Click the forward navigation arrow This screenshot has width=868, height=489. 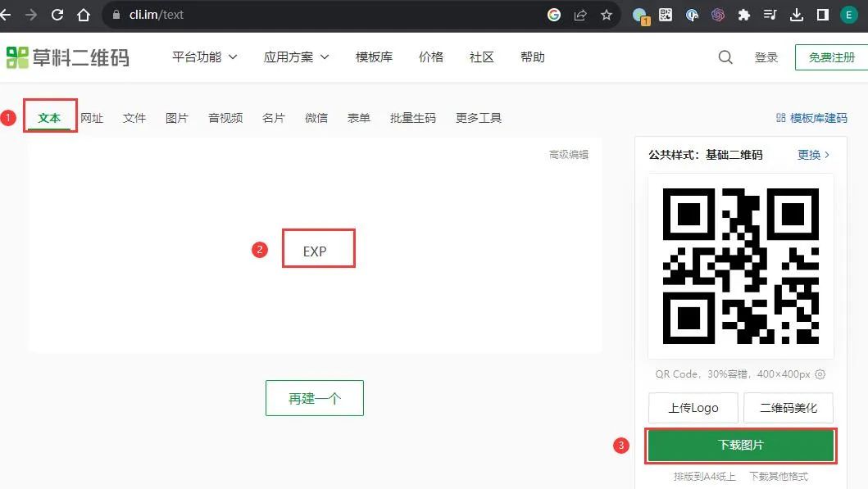(x=31, y=15)
